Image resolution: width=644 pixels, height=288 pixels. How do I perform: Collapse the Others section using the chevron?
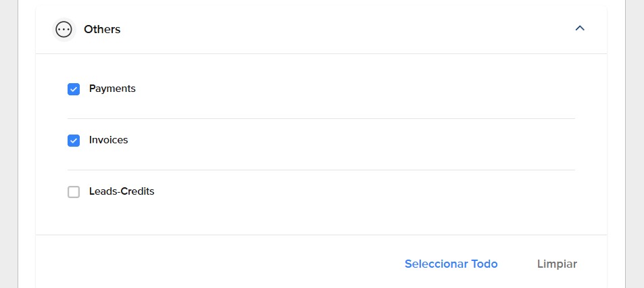[580, 28]
